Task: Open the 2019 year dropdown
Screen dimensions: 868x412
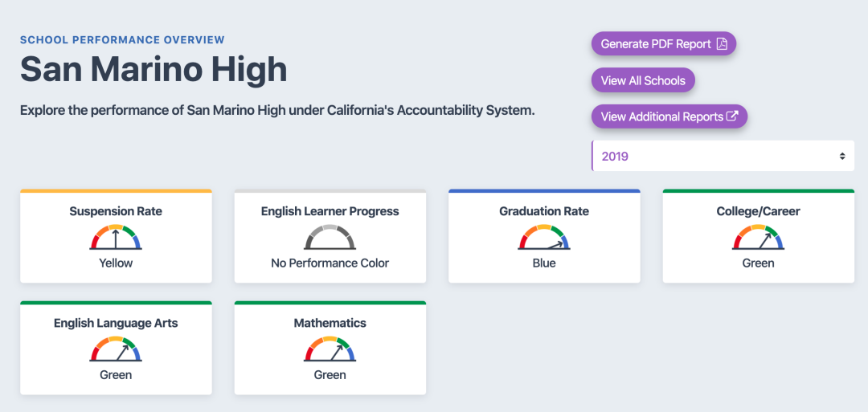Action: [723, 156]
